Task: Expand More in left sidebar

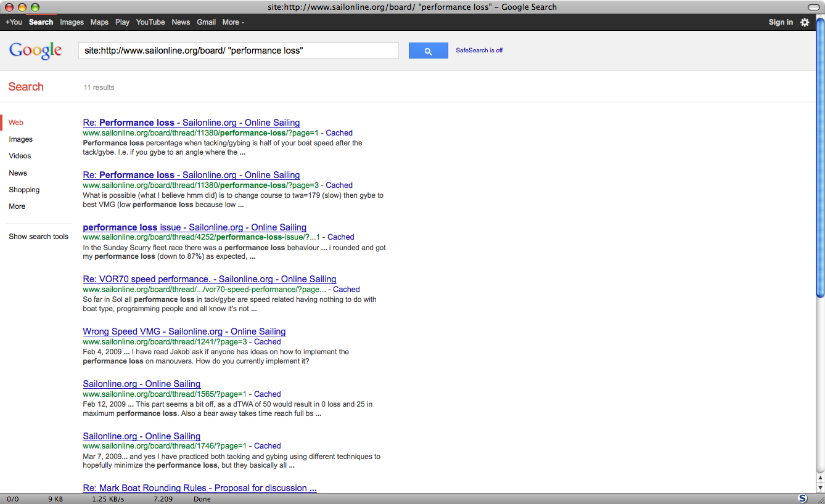Action: tap(17, 206)
